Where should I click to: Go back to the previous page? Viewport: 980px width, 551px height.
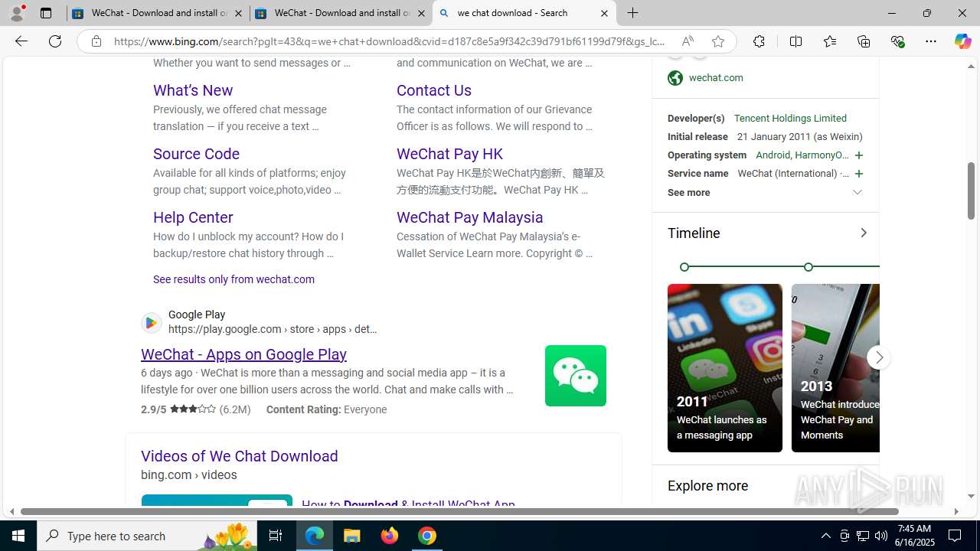point(21,41)
